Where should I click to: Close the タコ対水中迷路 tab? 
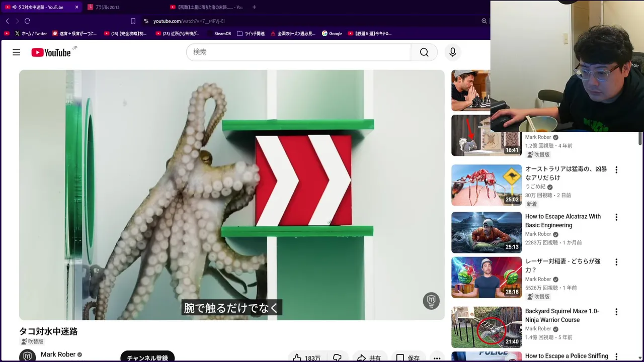76,7
